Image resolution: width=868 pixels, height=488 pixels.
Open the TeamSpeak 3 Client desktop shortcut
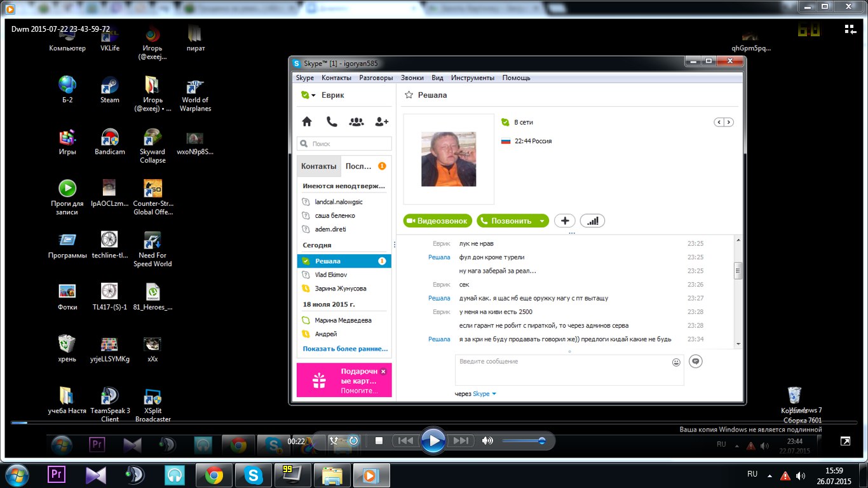109,405
